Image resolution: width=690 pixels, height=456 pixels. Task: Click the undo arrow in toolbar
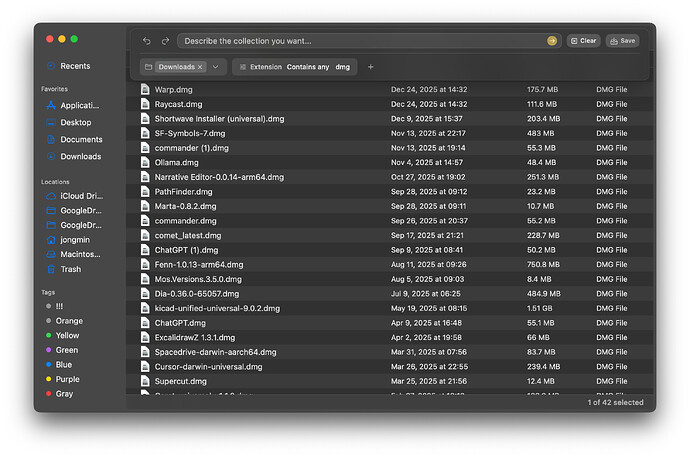click(x=147, y=41)
